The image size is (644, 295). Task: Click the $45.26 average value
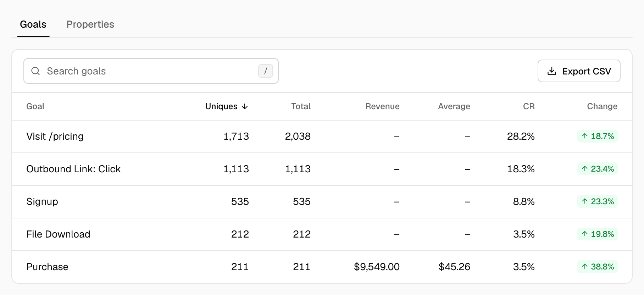(454, 267)
